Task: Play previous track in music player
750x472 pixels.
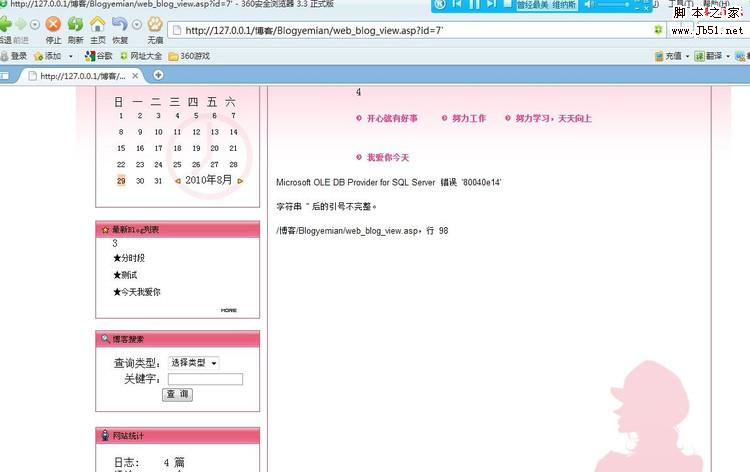Action: tap(456, 4)
